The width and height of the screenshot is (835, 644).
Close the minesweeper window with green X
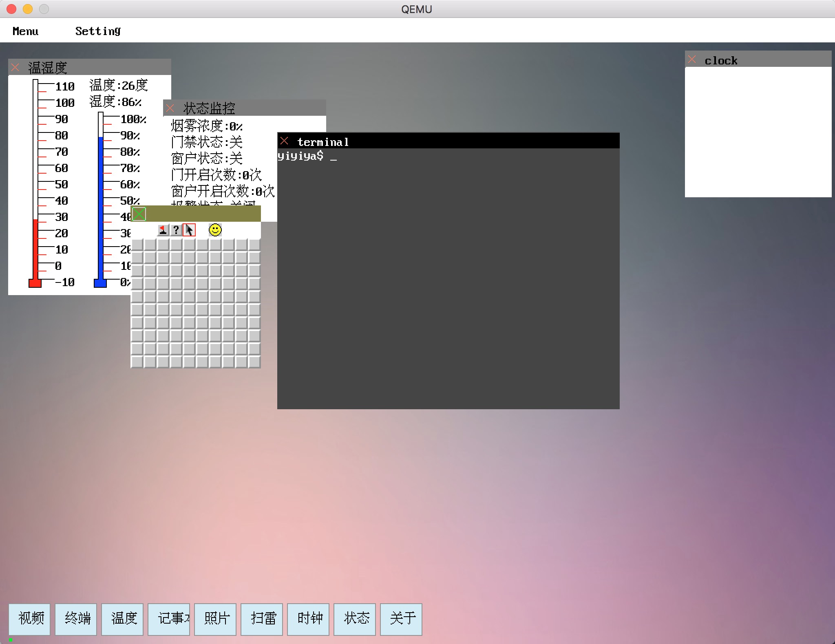pos(139,214)
